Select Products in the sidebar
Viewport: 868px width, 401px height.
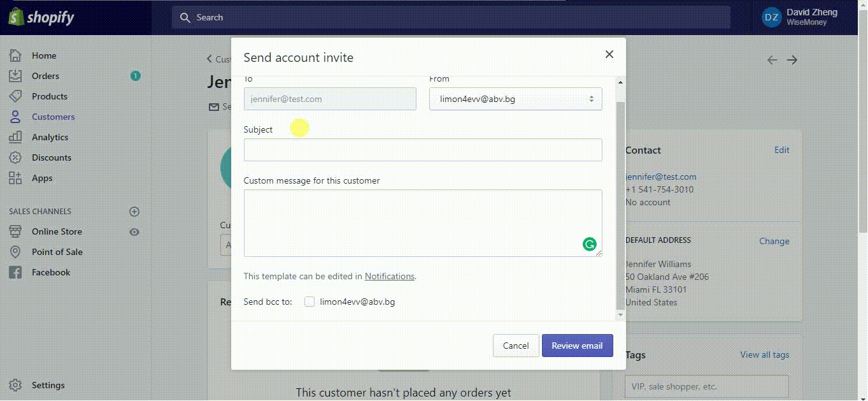coord(50,96)
